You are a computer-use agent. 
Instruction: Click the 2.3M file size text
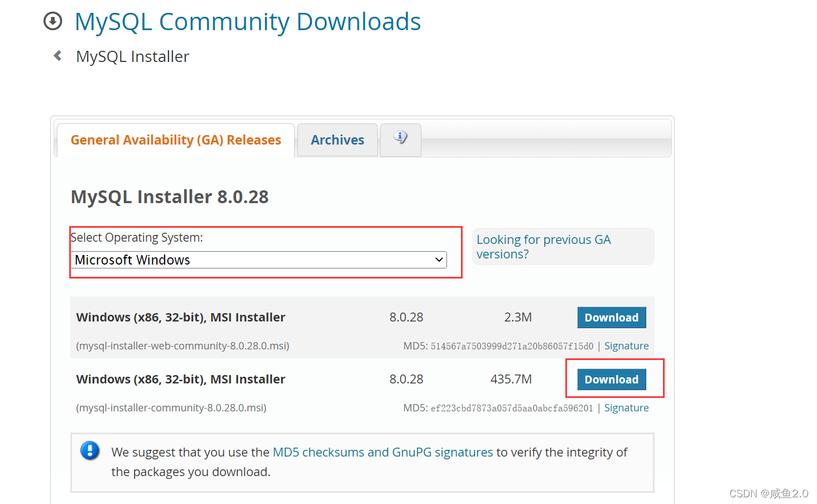[x=518, y=318]
